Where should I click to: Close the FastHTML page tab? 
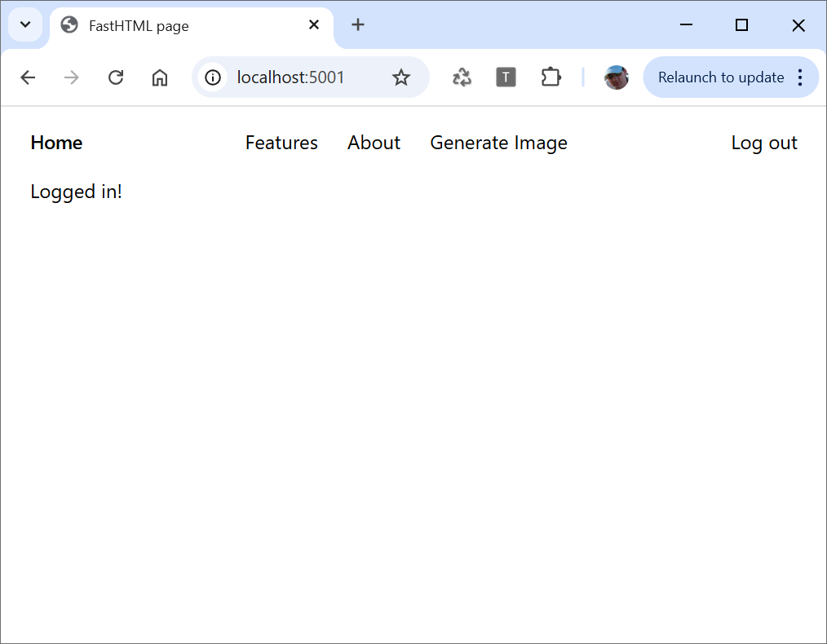pyautogui.click(x=314, y=25)
